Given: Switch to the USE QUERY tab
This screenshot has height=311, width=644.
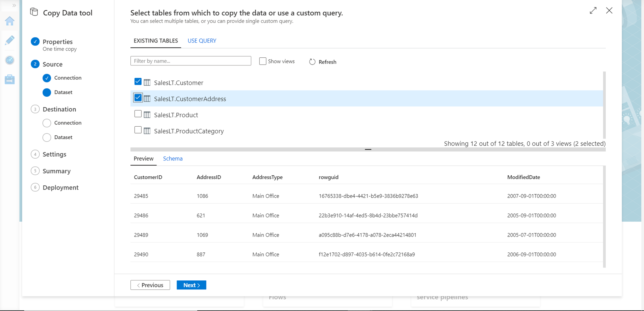Looking at the screenshot, I should [202, 41].
